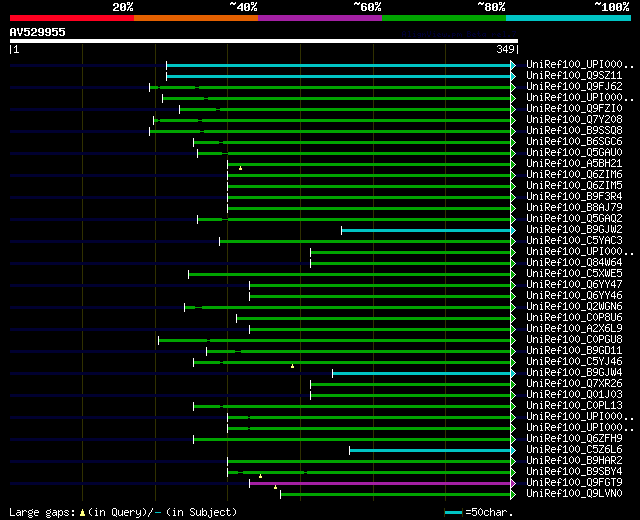Open the UniRef100_B9SSQ8 hit label

[574, 131]
